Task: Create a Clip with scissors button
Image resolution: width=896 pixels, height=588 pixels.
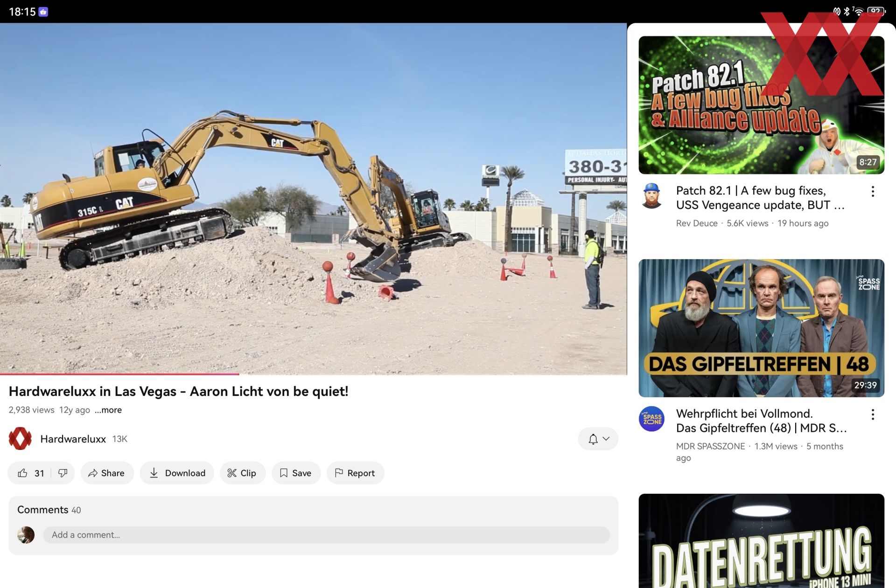Action: coord(242,473)
